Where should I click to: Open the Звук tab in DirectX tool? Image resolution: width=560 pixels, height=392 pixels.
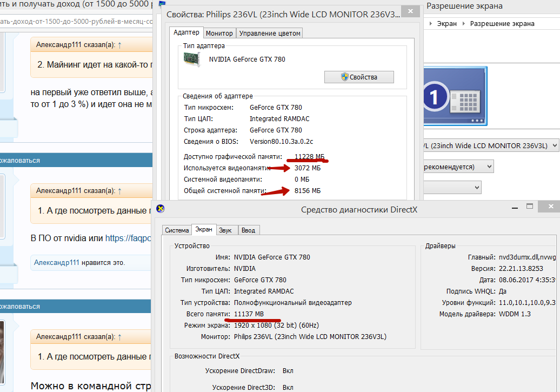pos(225,230)
